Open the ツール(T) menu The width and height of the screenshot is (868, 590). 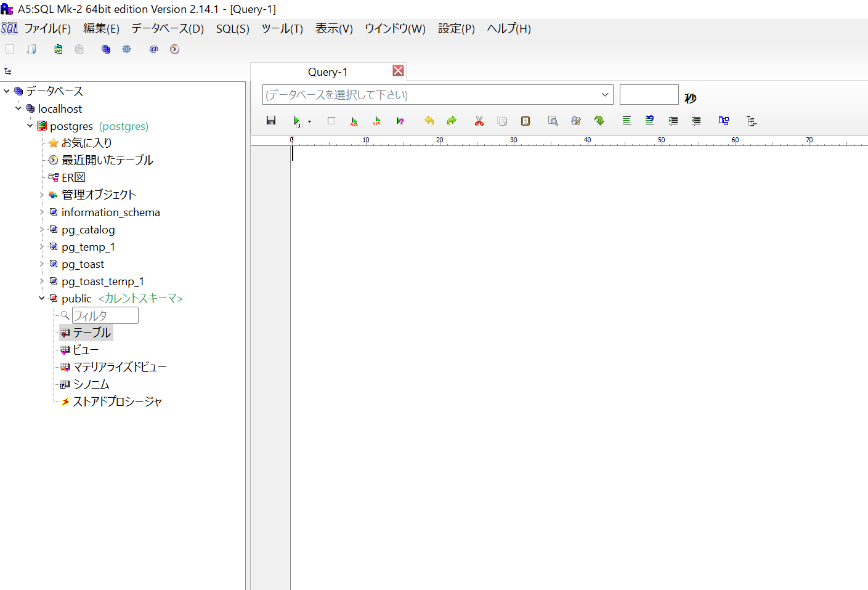[x=282, y=28]
